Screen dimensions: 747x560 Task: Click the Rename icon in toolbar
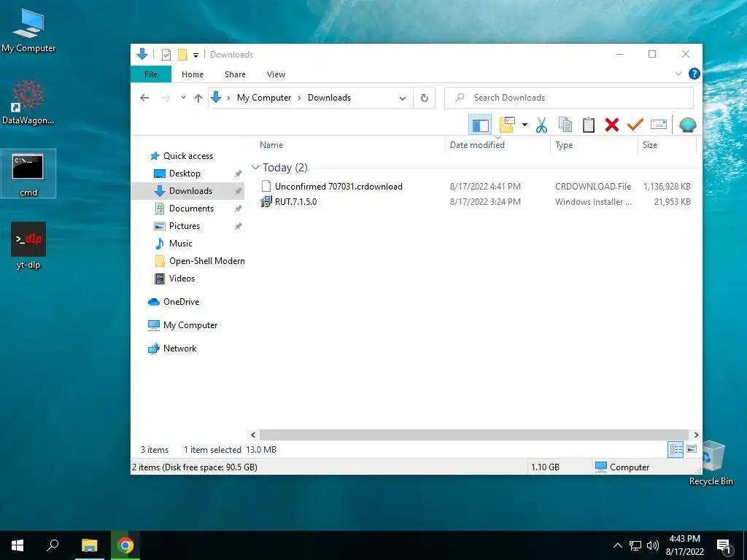click(x=659, y=125)
